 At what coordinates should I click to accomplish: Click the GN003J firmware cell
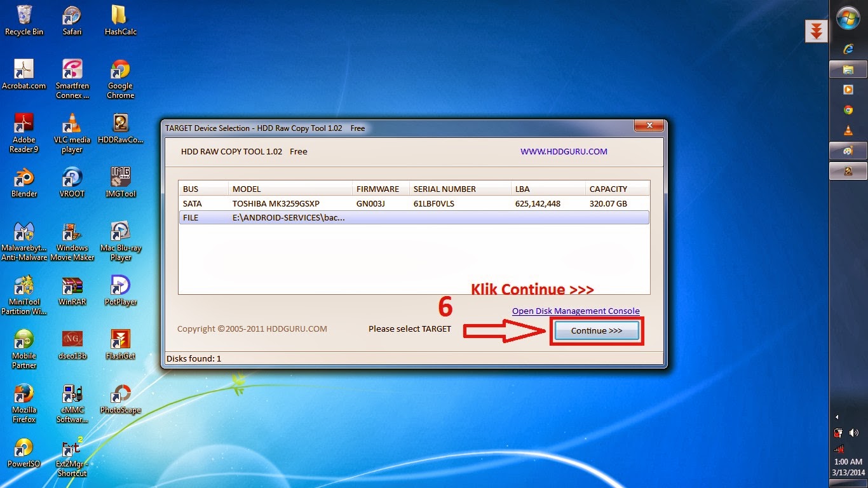tap(370, 204)
